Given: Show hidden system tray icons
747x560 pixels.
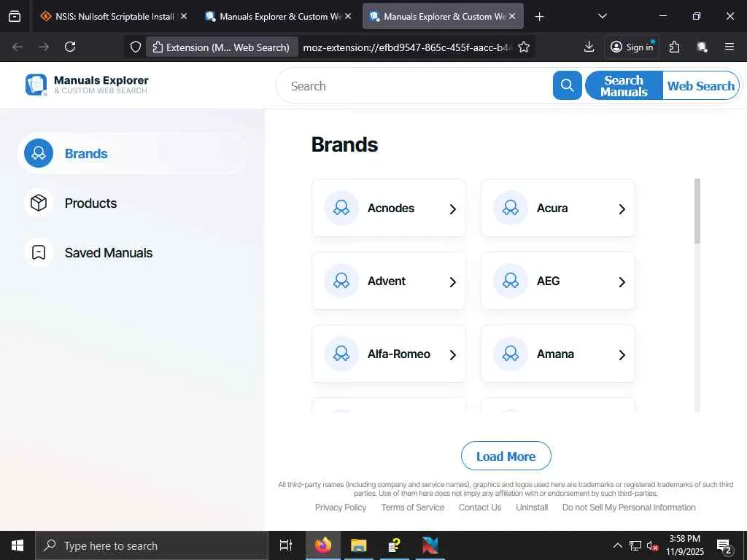Looking at the screenshot, I should tap(617, 545).
